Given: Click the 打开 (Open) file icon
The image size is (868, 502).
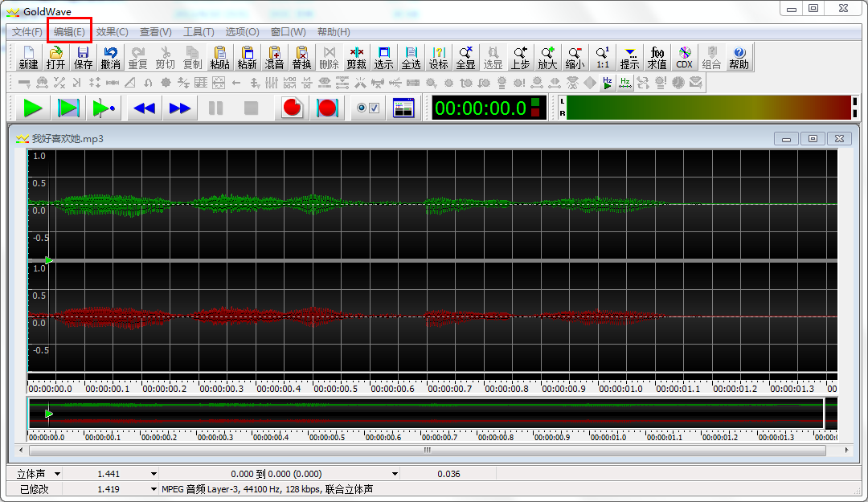Looking at the screenshot, I should [55, 57].
